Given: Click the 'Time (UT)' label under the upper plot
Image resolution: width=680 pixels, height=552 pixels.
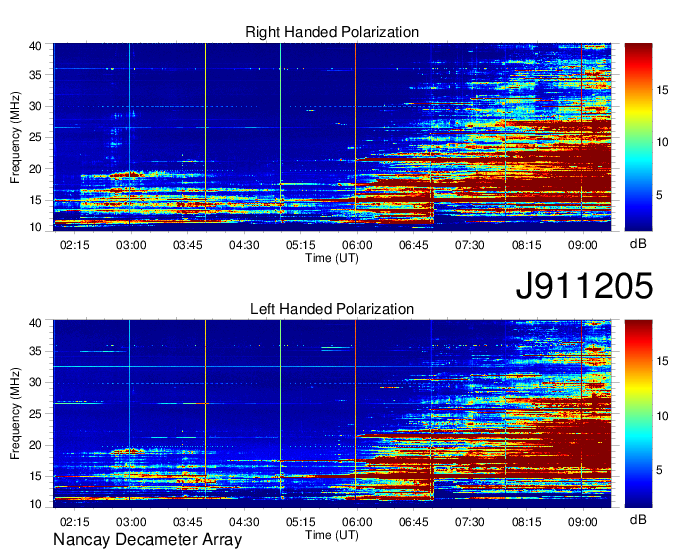Looking at the screenshot, I should pyautogui.click(x=332, y=258).
